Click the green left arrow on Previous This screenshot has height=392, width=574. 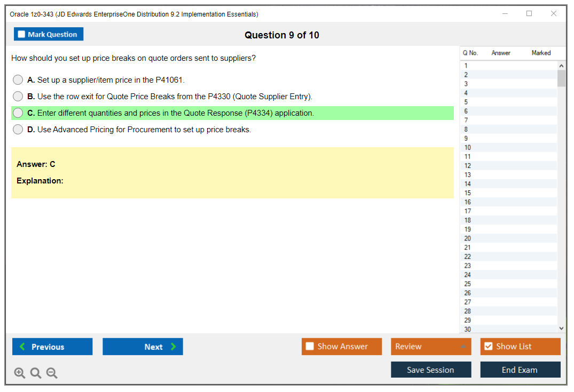(22, 347)
